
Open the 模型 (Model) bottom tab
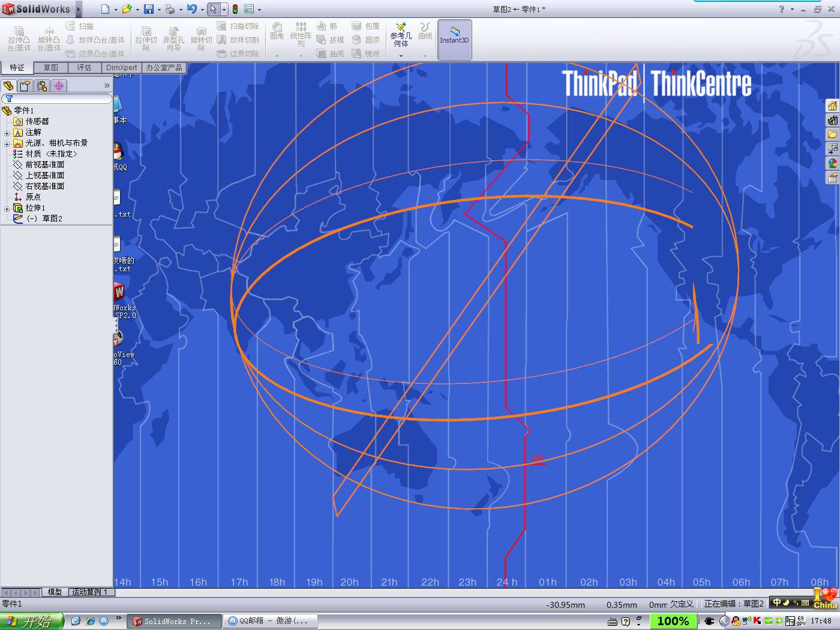(55, 592)
